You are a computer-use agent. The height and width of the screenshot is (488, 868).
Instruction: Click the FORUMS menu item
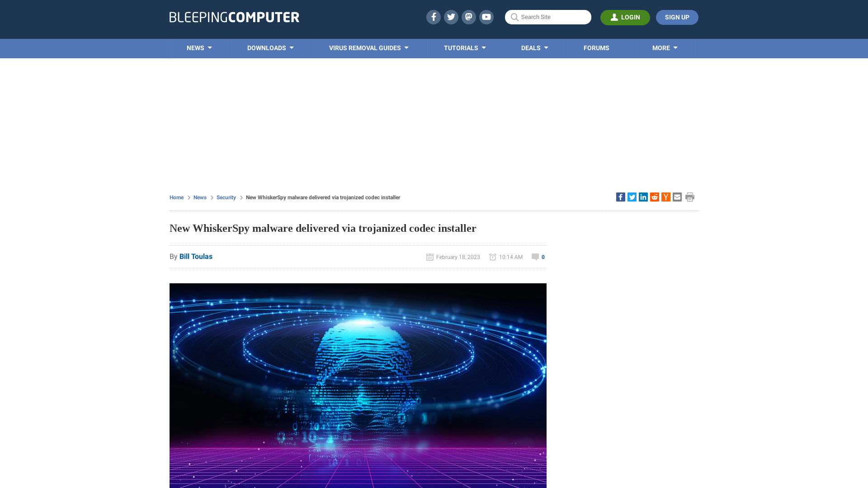596,47
